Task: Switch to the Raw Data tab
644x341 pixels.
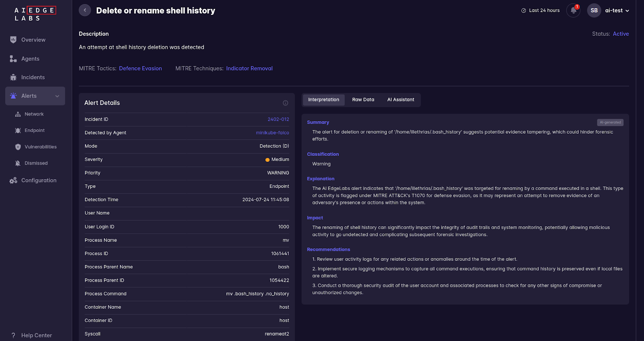Action: (x=363, y=100)
